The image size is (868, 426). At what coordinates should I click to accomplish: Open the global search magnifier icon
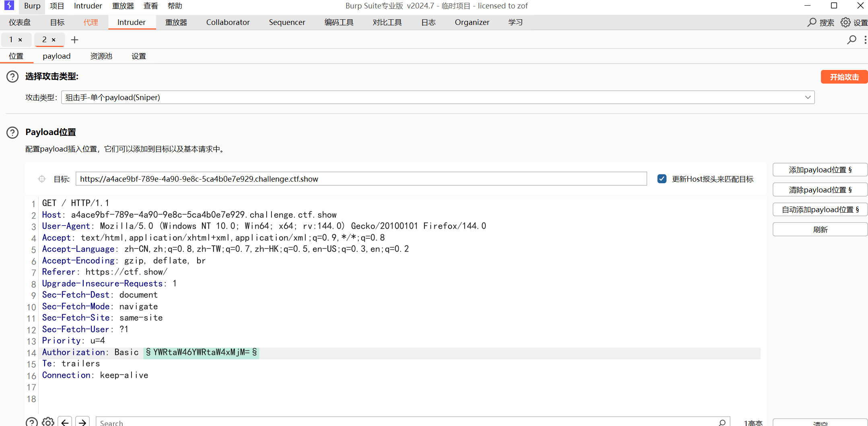pos(812,23)
